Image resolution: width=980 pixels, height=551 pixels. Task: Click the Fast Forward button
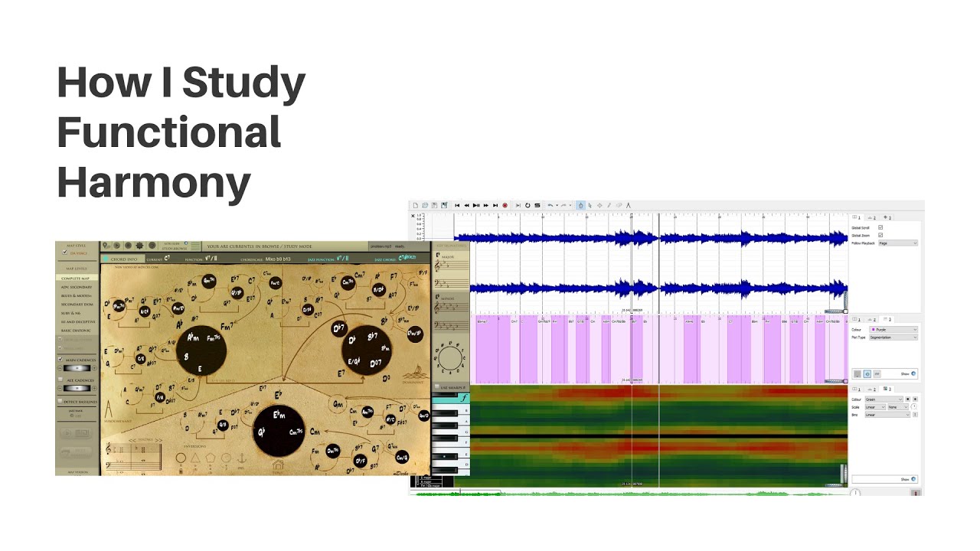(486, 205)
